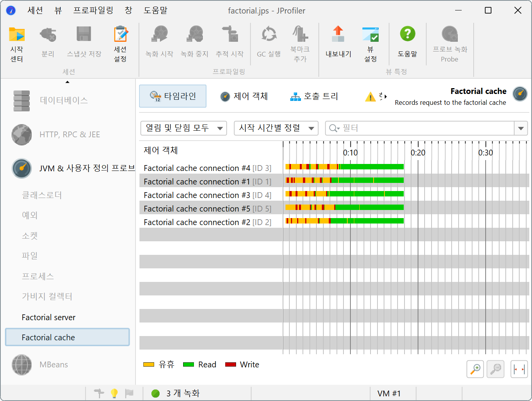This screenshot has height=401, width=532.
Task: Click the 추적 시작 start tracking icon
Action: tap(229, 43)
